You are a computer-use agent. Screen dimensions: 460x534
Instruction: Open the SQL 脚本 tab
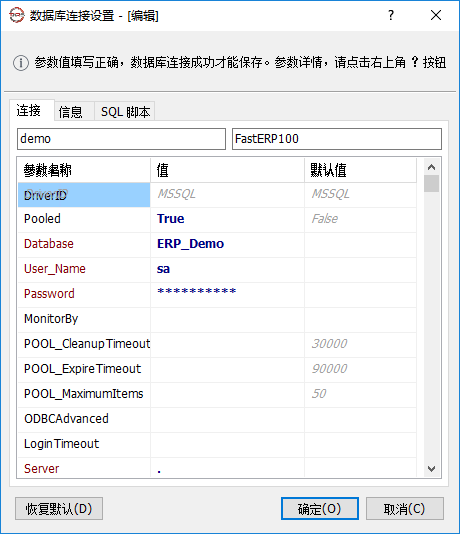pos(125,112)
